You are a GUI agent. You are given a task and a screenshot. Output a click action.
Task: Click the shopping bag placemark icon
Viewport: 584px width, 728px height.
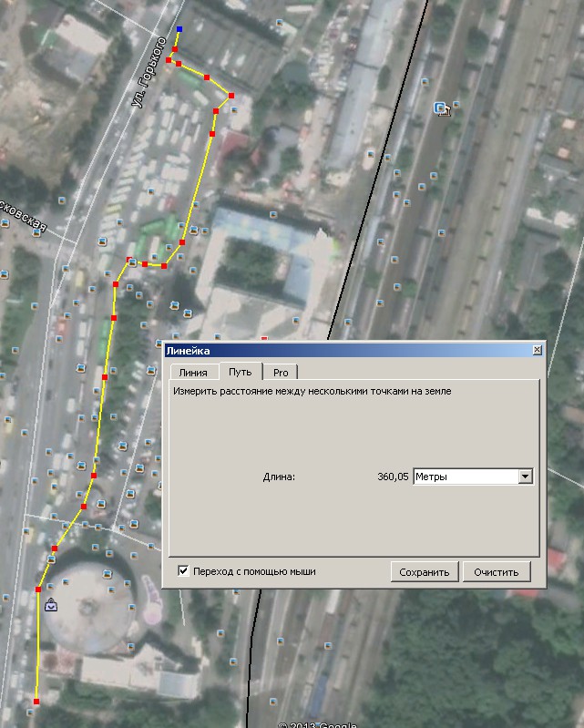(50, 603)
